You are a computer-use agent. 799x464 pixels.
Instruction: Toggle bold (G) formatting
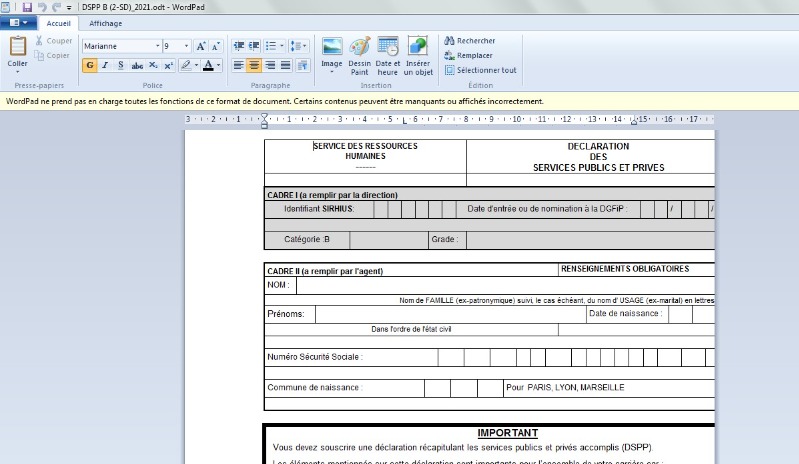coord(90,65)
